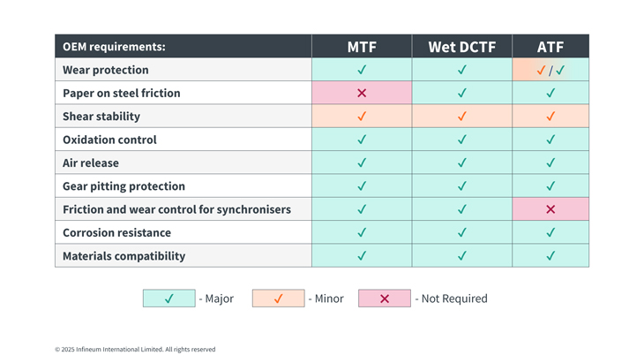Click the orange checkmark for ATF Shear stability

(550, 117)
